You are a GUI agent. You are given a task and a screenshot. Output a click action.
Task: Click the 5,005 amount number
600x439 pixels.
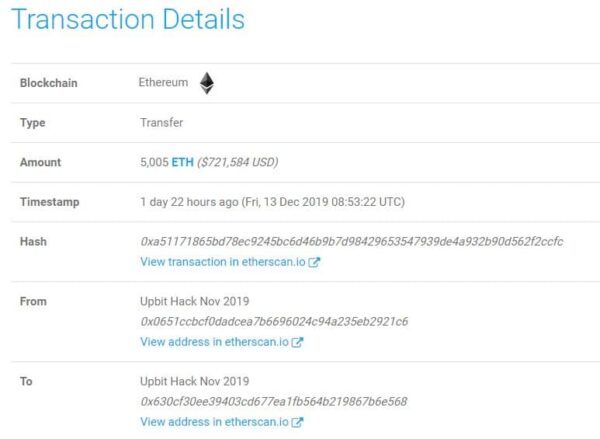(x=154, y=162)
